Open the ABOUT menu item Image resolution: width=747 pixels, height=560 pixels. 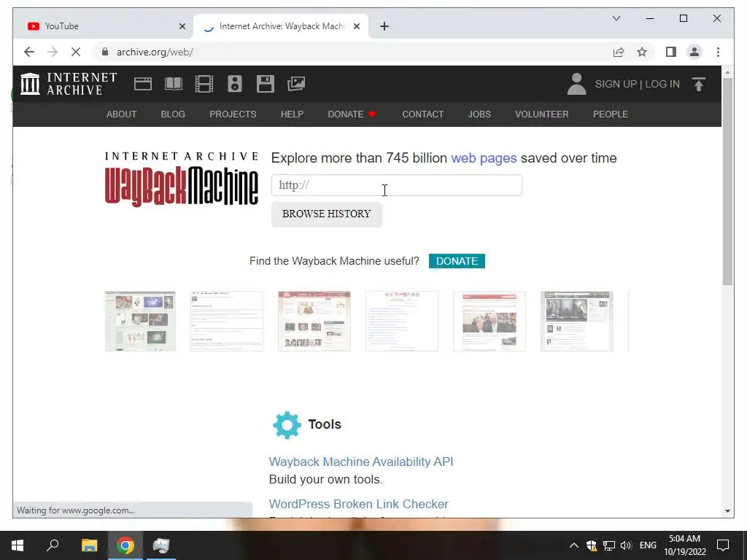(122, 114)
